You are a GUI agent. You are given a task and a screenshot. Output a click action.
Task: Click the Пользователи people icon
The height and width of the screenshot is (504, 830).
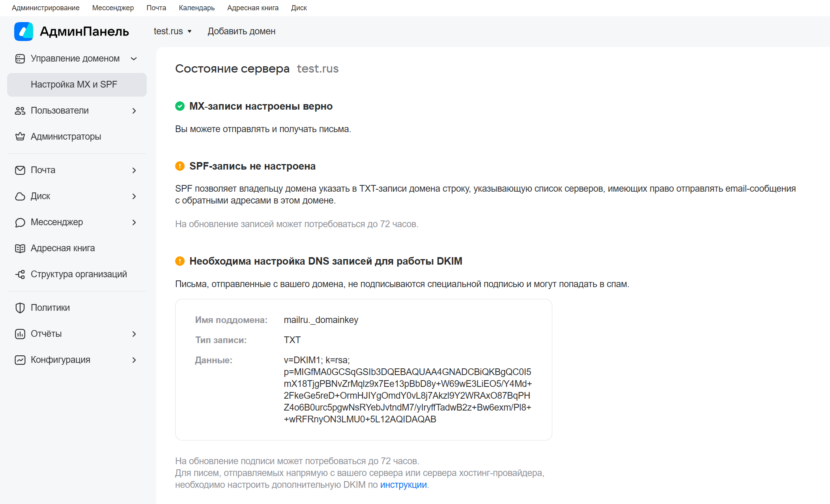point(20,111)
